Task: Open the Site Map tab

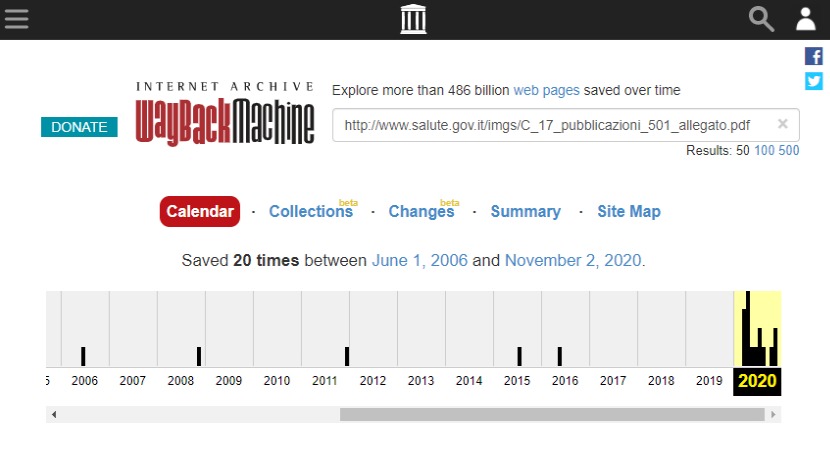Action: (629, 211)
